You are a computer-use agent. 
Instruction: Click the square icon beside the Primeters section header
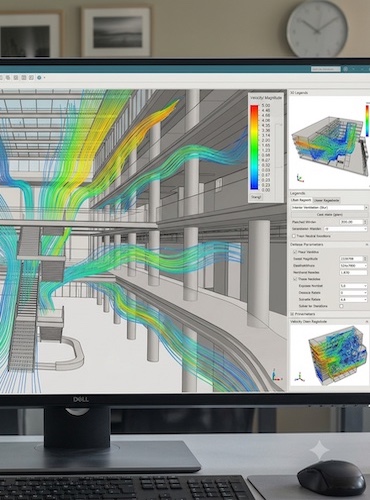(292, 314)
